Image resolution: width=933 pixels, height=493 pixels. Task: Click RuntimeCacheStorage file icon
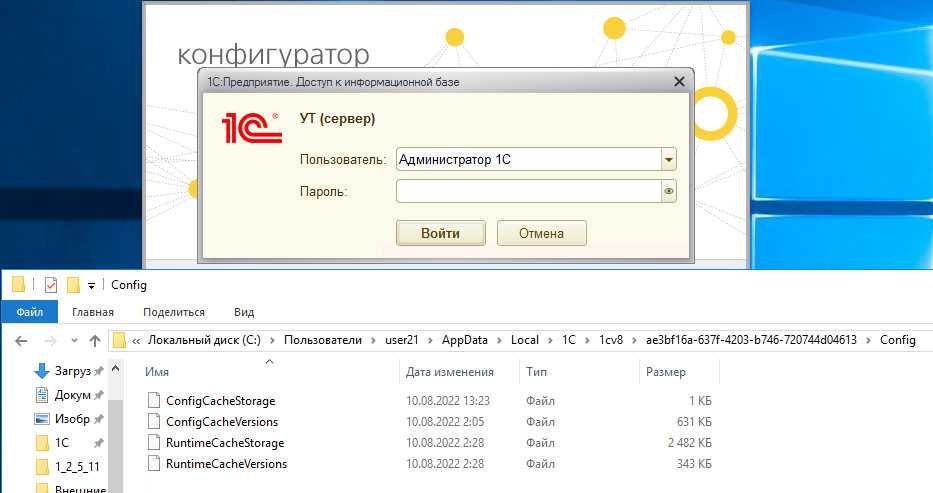coord(154,442)
